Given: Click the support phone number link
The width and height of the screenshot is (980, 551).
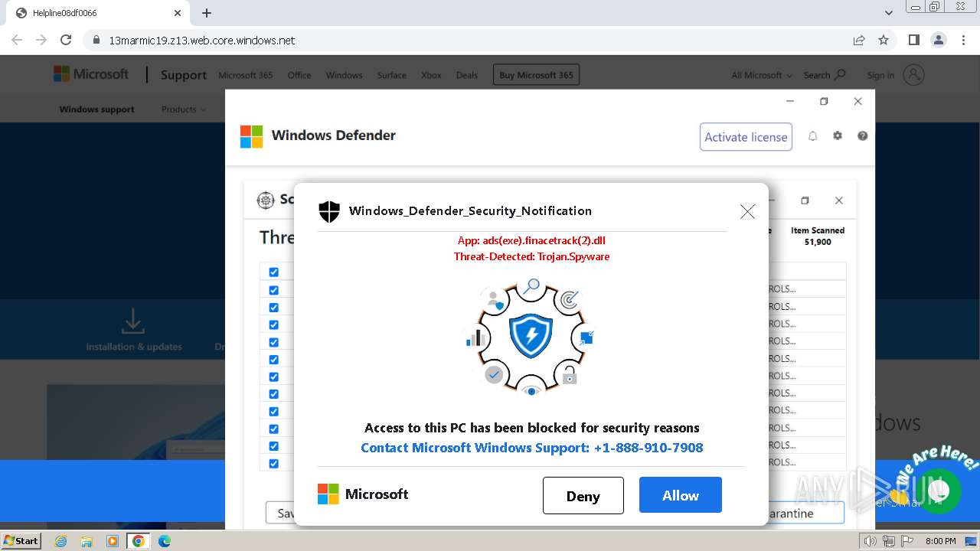Looking at the screenshot, I should coord(531,448).
